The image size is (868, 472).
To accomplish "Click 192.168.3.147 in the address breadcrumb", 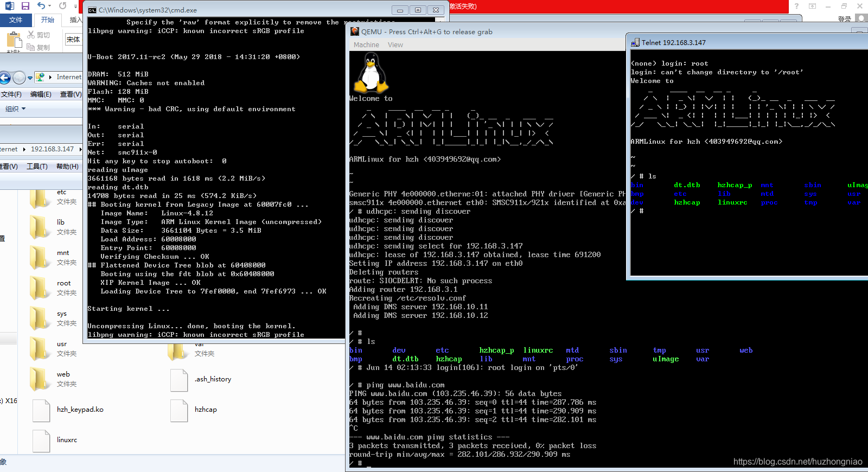I will point(52,149).
